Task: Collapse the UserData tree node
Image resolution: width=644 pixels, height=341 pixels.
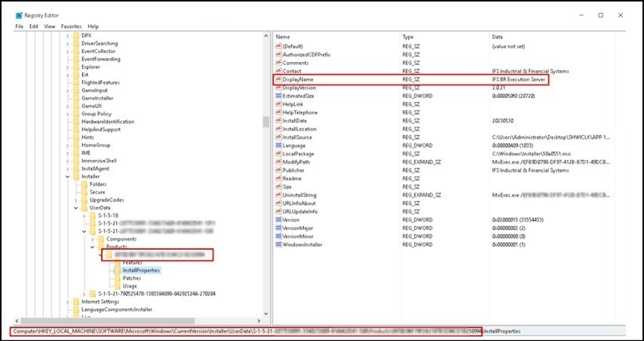Action: click(x=75, y=207)
